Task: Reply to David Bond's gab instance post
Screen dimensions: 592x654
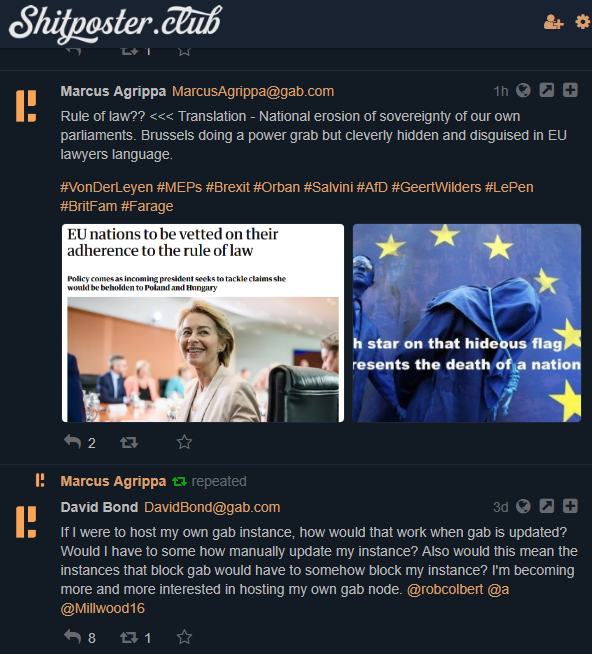Action: 73,637
